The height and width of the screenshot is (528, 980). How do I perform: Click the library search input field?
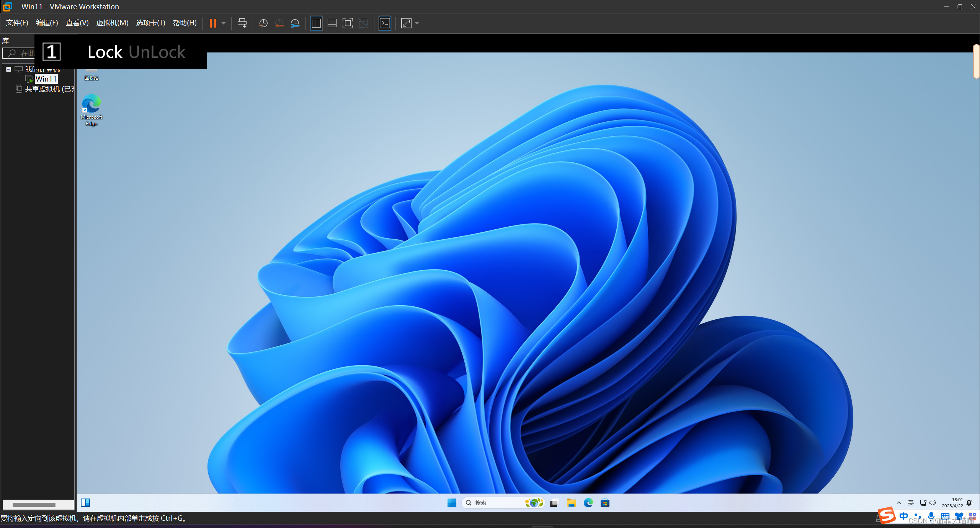click(x=18, y=53)
